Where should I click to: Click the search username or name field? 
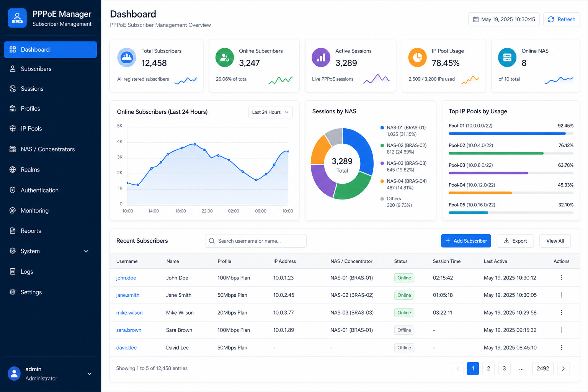(x=256, y=241)
